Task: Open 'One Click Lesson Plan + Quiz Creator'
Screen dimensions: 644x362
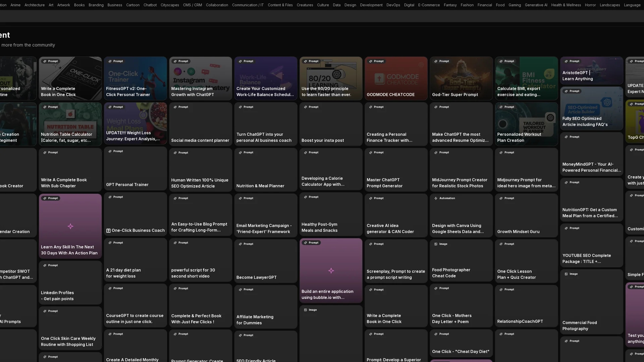Action: pyautogui.click(x=526, y=261)
